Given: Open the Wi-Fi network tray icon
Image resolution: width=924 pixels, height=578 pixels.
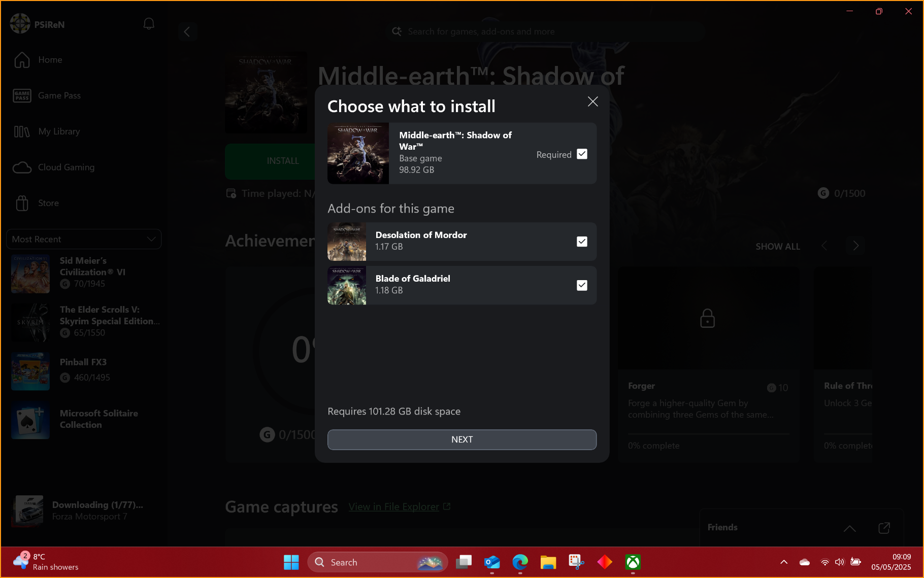Looking at the screenshot, I should [x=825, y=562].
